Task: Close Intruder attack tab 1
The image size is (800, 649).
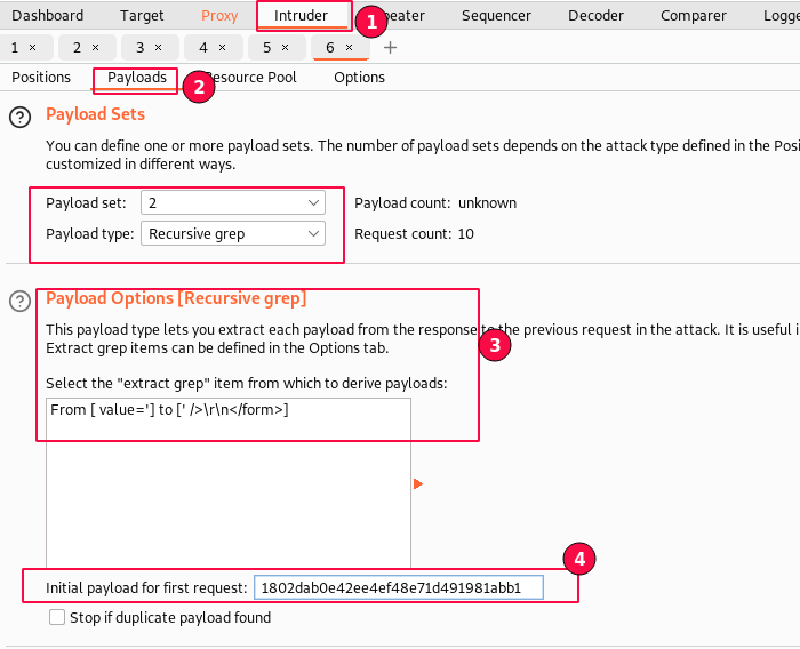Action: click(32, 48)
